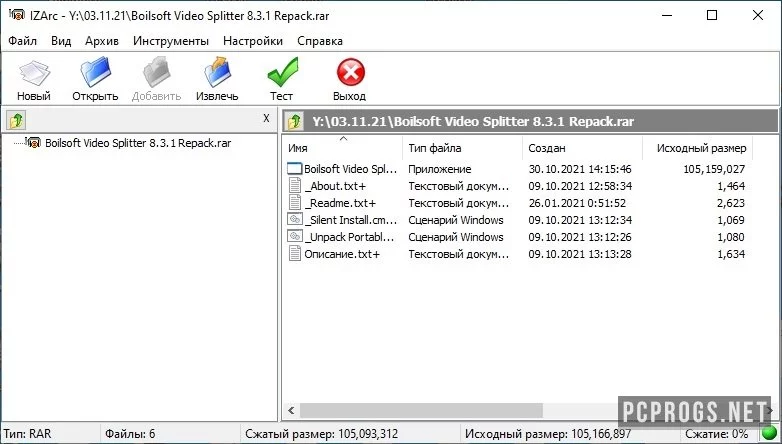The height and width of the screenshot is (444, 782).
Task: Click the Извлечь extract icon
Action: [217, 72]
